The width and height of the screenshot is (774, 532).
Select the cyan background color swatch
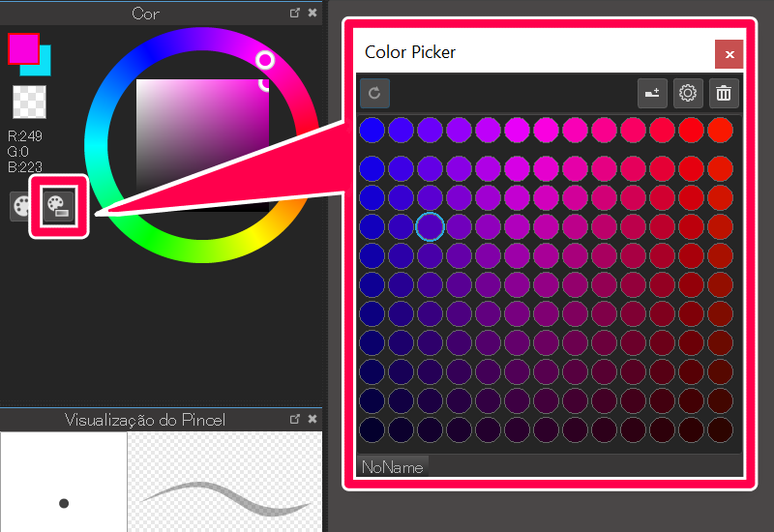(x=44, y=68)
